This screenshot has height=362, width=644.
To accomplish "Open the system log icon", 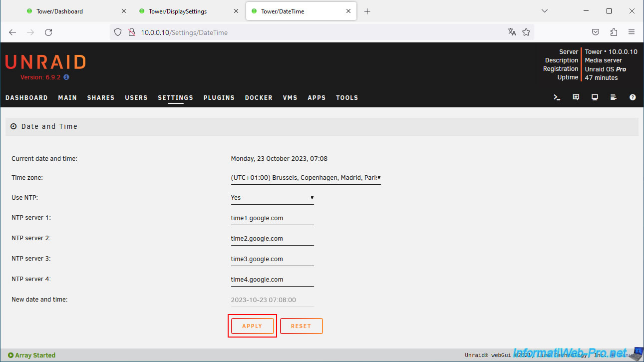I will pyautogui.click(x=614, y=98).
